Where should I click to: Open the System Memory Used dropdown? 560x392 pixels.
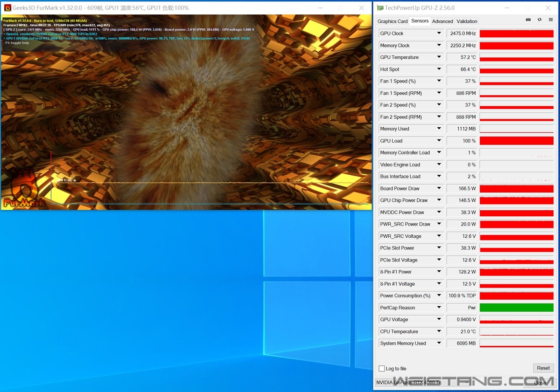439,343
